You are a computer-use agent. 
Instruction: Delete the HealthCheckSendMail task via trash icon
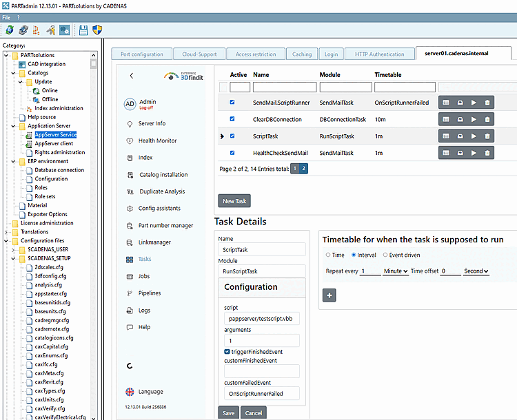[487, 153]
